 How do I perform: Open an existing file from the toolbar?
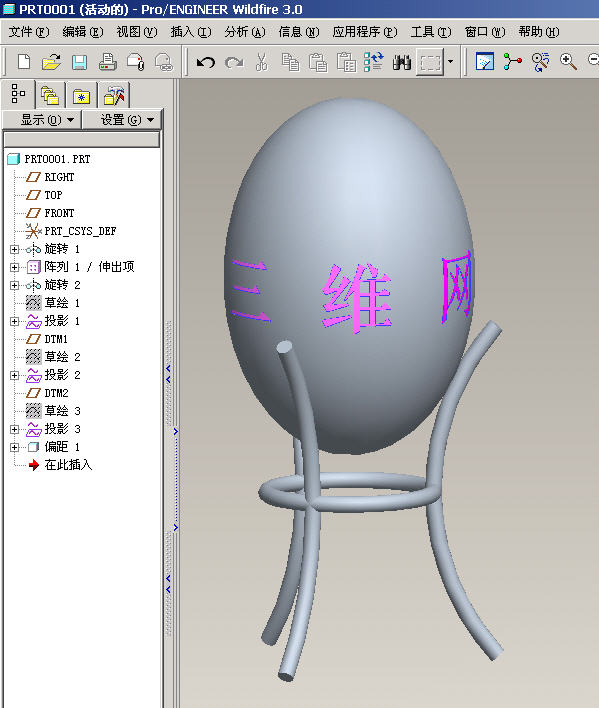[x=51, y=61]
